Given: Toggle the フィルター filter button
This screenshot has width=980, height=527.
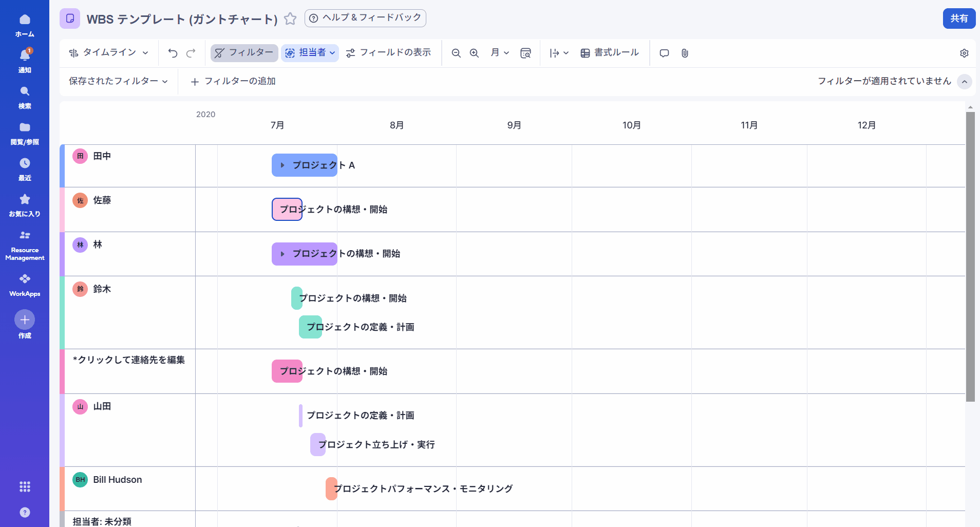Looking at the screenshot, I should point(243,52).
